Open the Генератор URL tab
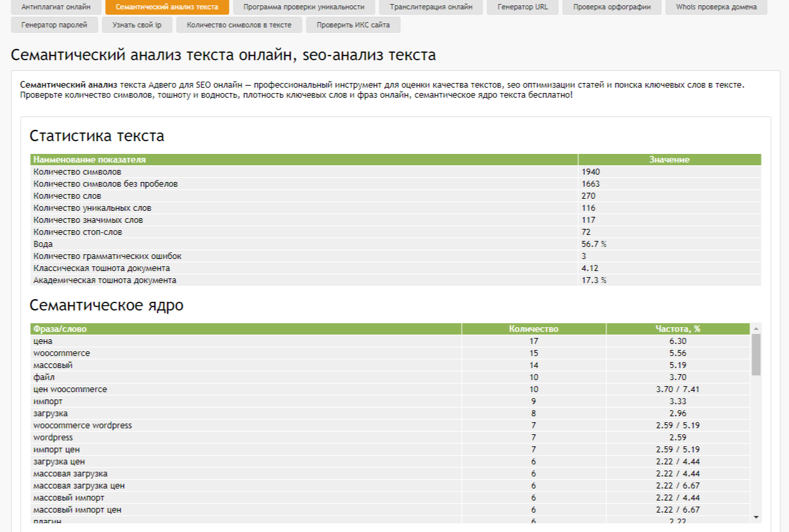Screen dimensions: 789x532 pyautogui.click(x=523, y=7)
